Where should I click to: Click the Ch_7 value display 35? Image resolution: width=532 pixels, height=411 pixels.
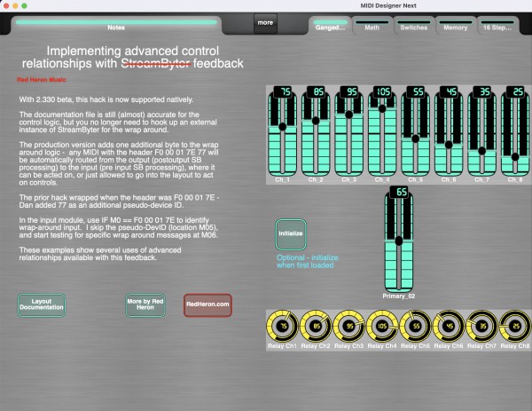pos(482,91)
